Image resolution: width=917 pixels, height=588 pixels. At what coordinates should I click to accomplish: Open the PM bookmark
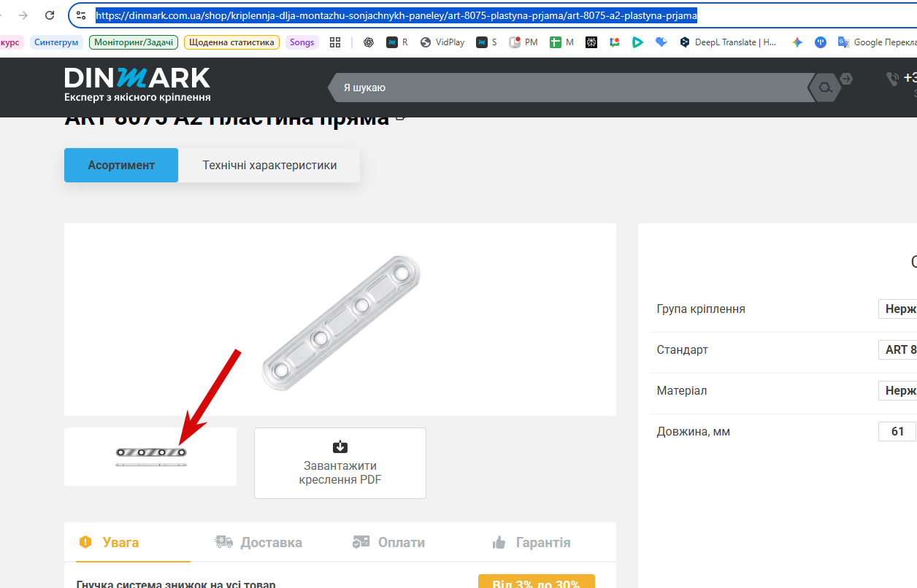pyautogui.click(x=523, y=42)
